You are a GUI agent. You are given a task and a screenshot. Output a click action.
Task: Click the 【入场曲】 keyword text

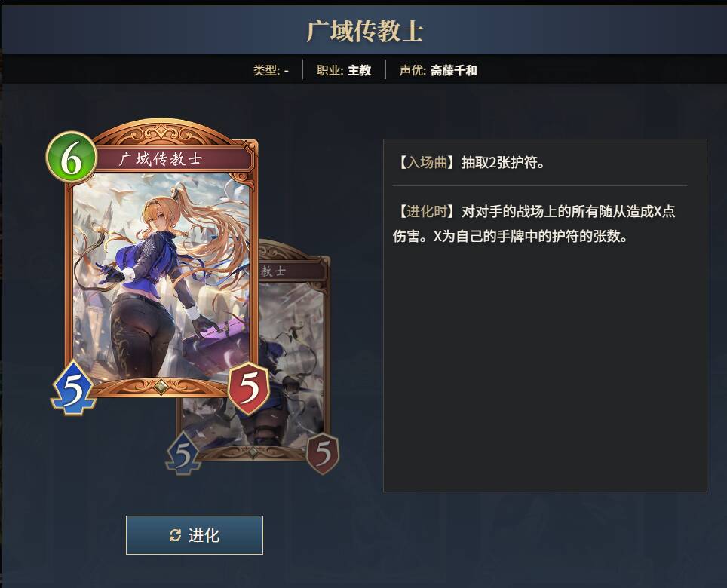coord(423,162)
